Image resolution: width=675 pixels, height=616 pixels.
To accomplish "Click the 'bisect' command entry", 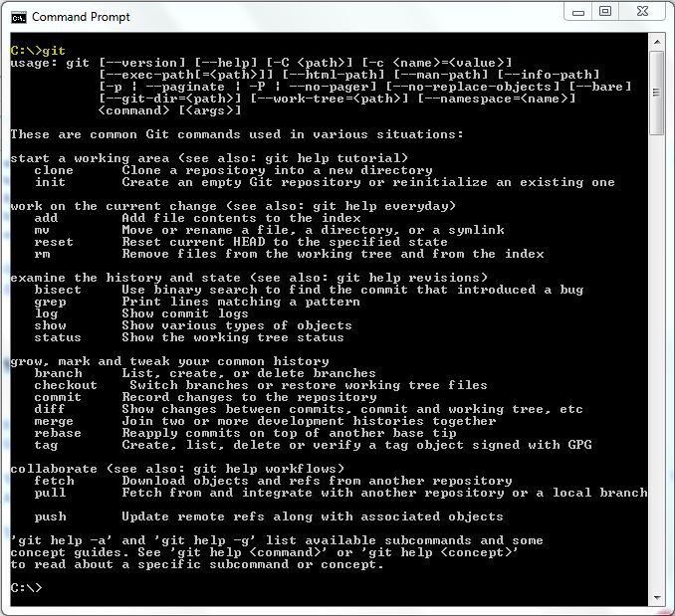I will click(x=58, y=290).
